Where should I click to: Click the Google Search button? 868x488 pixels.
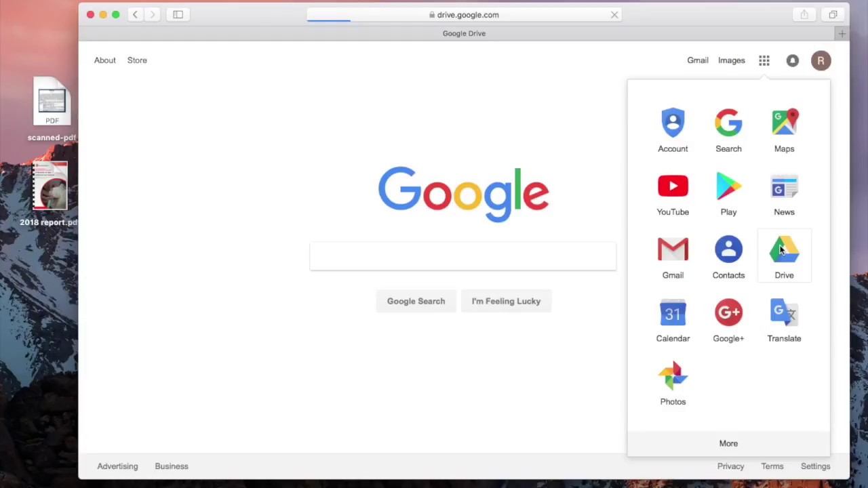click(x=416, y=301)
